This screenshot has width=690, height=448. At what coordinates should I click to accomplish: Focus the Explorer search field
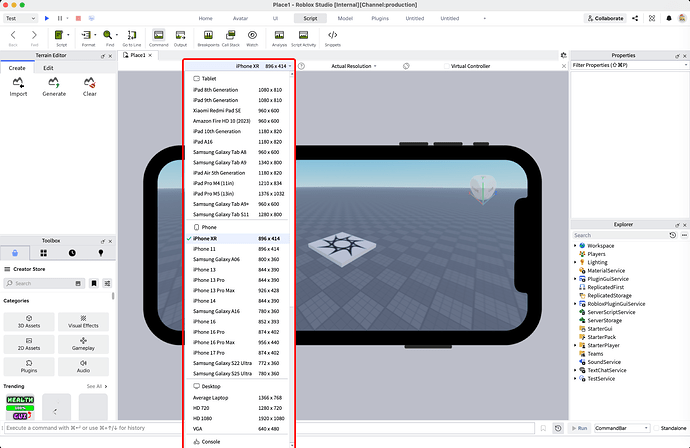[x=620, y=235]
